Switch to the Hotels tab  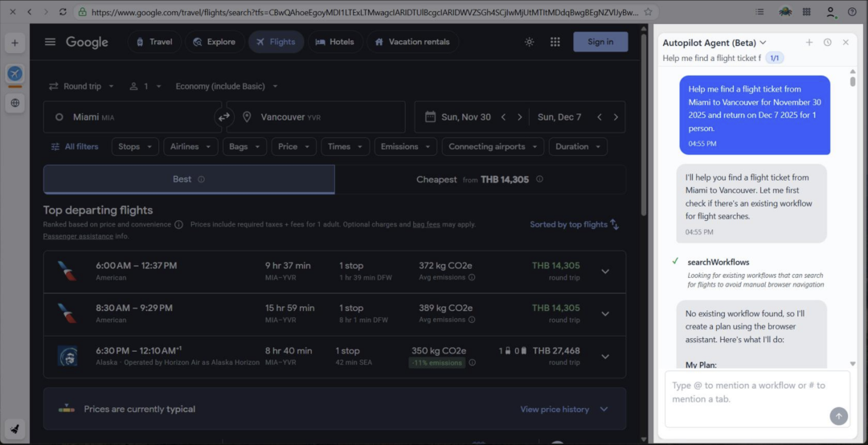coord(335,42)
